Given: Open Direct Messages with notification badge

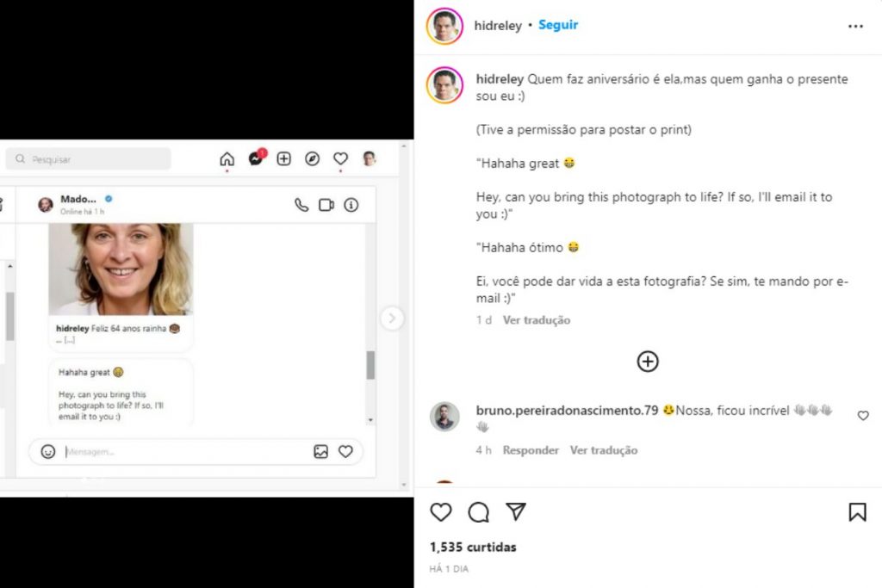Looking at the screenshot, I should point(257,158).
